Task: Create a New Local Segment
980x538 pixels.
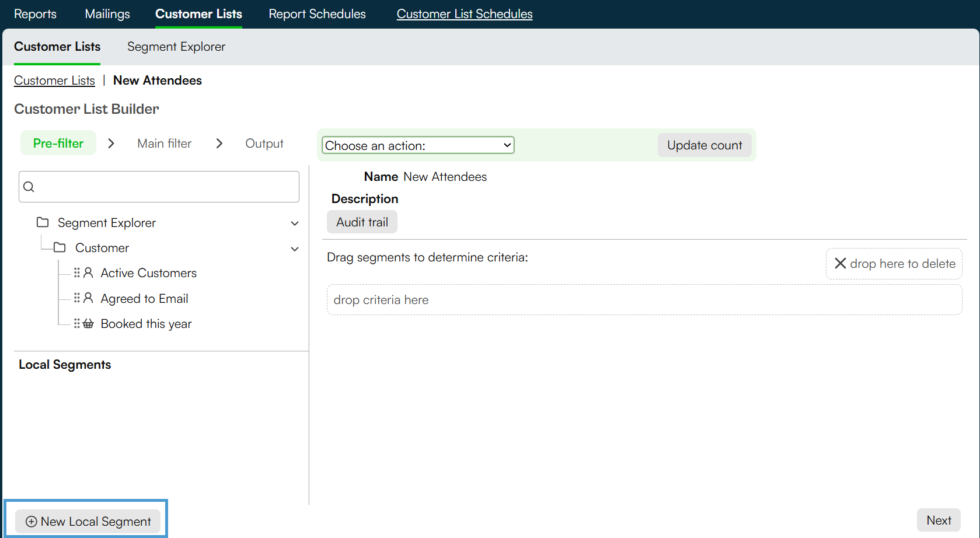Action: pos(88,522)
